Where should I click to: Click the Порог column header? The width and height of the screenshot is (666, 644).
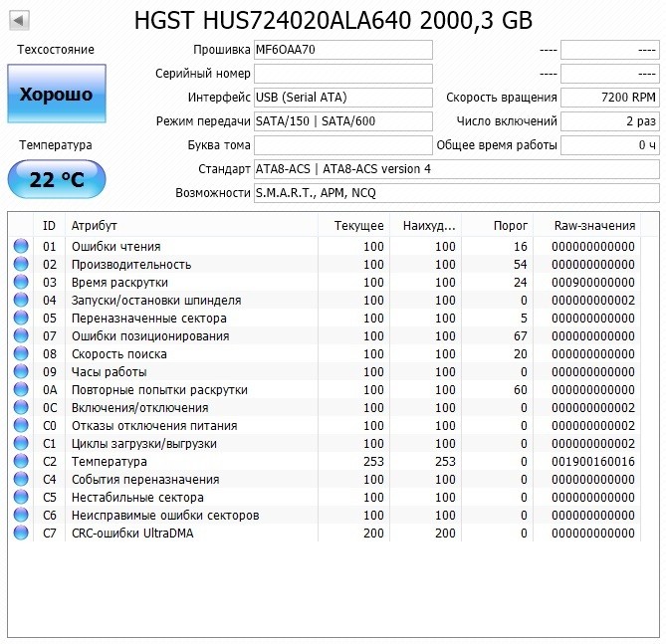498,226
